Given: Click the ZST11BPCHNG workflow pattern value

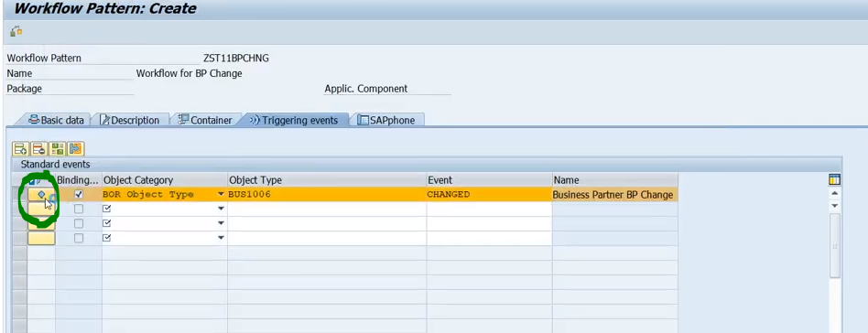Looking at the screenshot, I should (x=236, y=58).
